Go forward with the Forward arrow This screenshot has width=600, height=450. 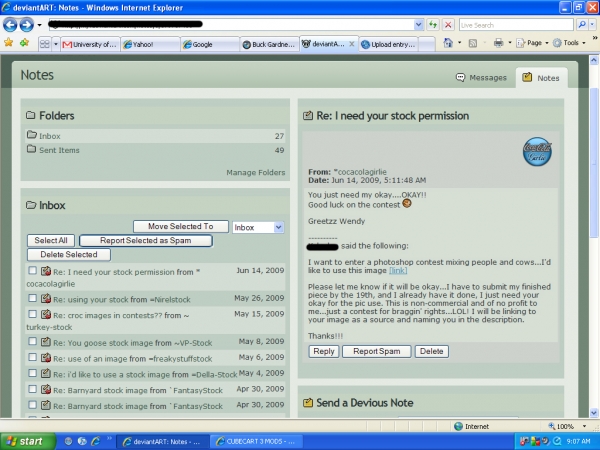pos(26,25)
